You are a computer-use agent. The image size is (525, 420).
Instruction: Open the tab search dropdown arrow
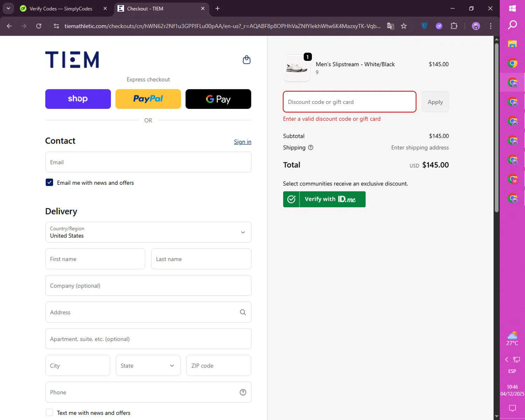[x=8, y=8]
